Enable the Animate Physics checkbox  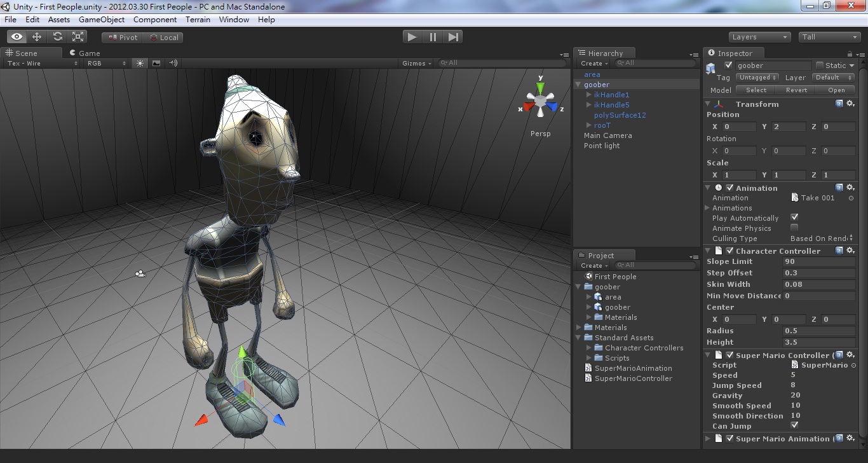[794, 228]
